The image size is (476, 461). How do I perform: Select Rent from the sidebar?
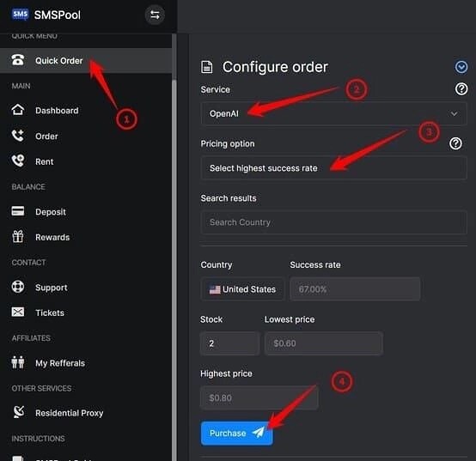45,161
